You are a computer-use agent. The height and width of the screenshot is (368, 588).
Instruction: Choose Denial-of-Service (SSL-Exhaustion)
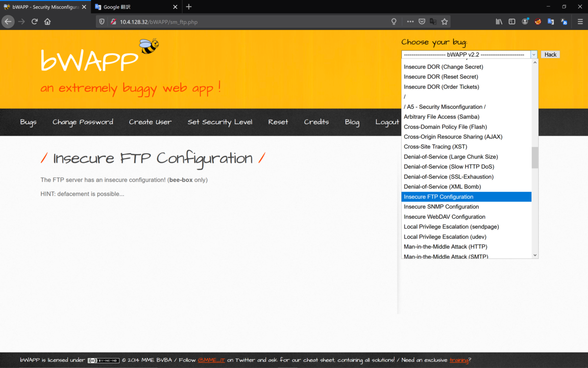click(x=466, y=177)
